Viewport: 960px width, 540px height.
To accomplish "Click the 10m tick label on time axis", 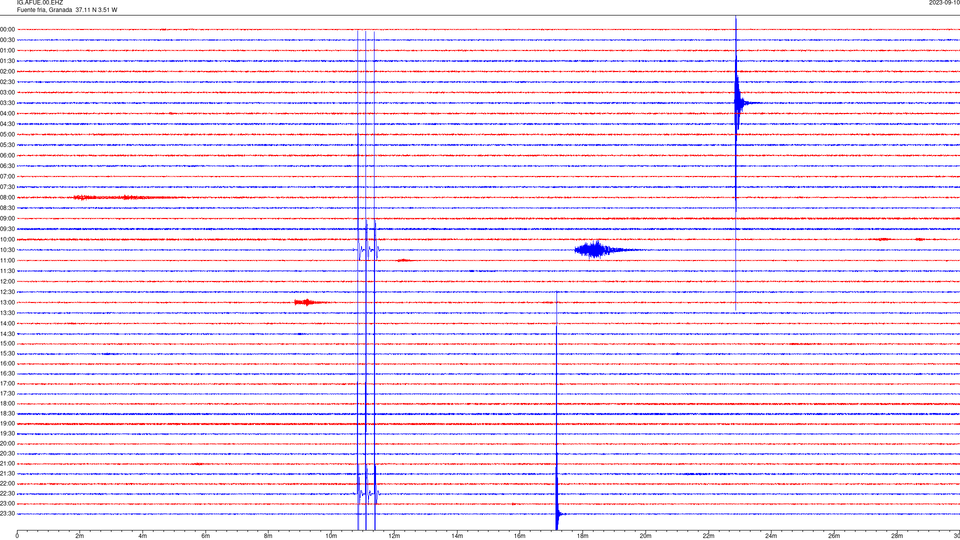I will tap(331, 536).
